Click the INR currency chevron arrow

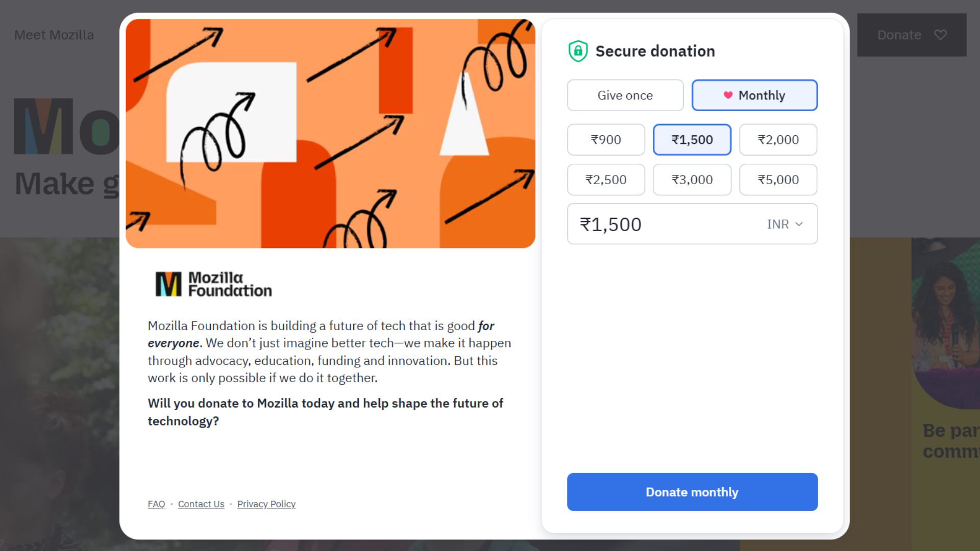coord(799,224)
